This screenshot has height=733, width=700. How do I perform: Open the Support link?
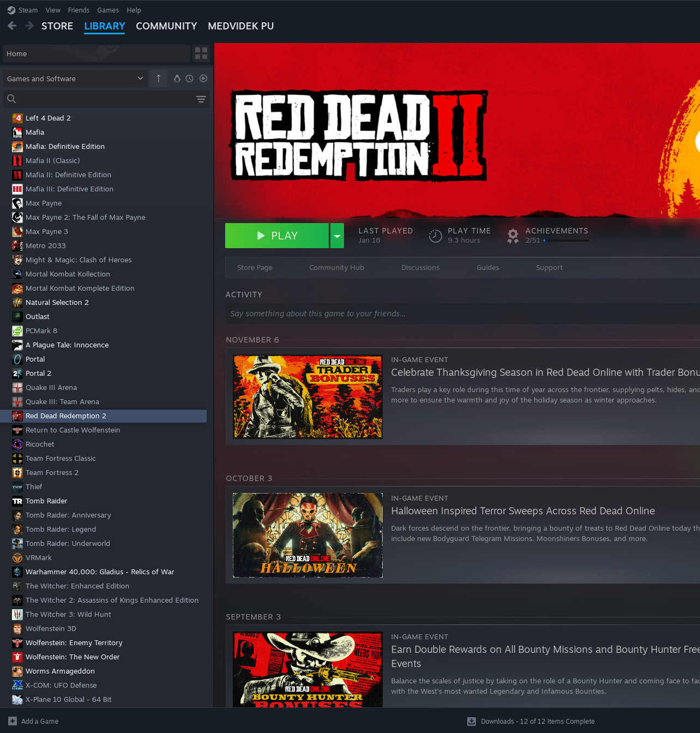549,267
